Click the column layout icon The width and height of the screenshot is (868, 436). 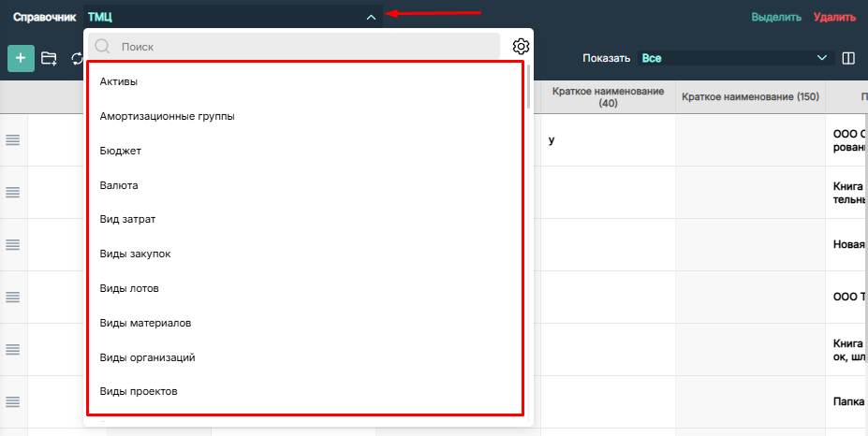tap(848, 58)
